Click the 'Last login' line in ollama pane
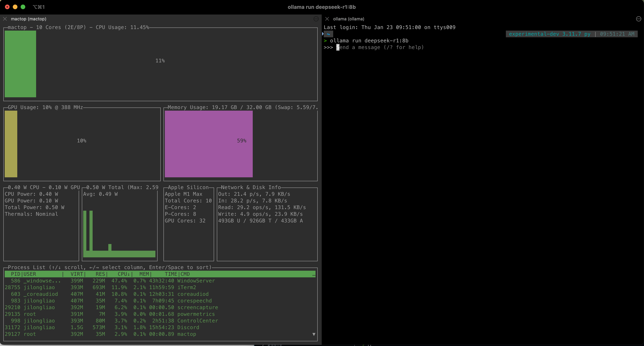Viewport: 644px width, 346px height. pyautogui.click(x=390, y=27)
